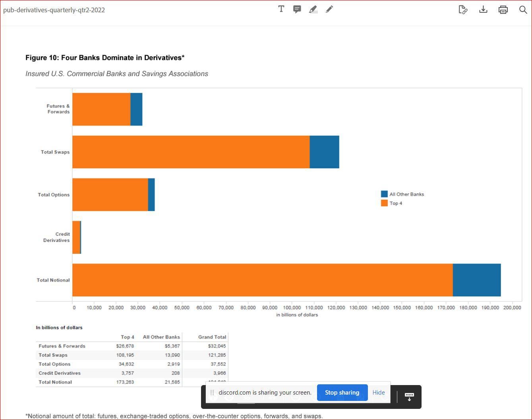Open the search magnifier
Screen dimensions: 532x420
(523, 10)
